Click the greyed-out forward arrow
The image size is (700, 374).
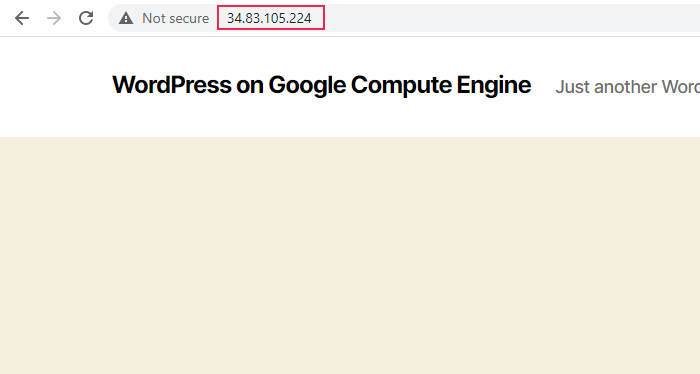54,18
